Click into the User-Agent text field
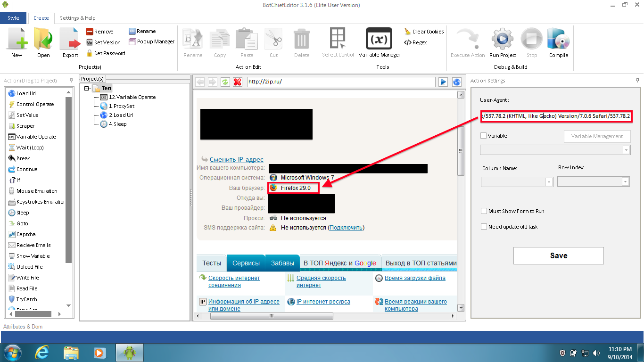The width and height of the screenshot is (644, 362). pyautogui.click(x=555, y=116)
